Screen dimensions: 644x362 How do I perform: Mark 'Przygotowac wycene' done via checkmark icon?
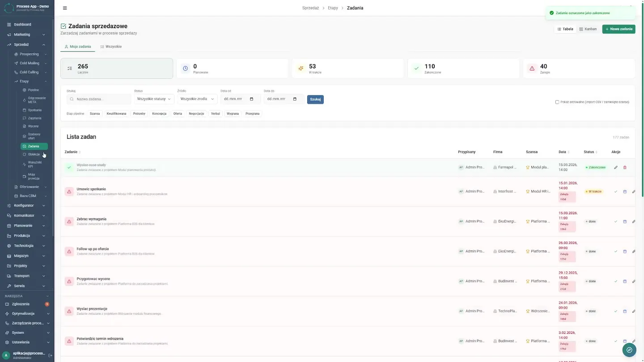tap(616, 282)
